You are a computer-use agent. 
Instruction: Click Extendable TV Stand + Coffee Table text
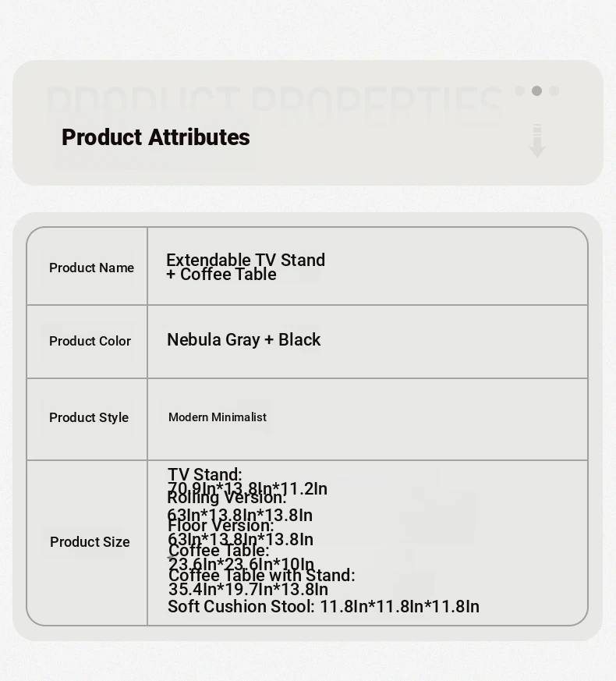tap(246, 267)
